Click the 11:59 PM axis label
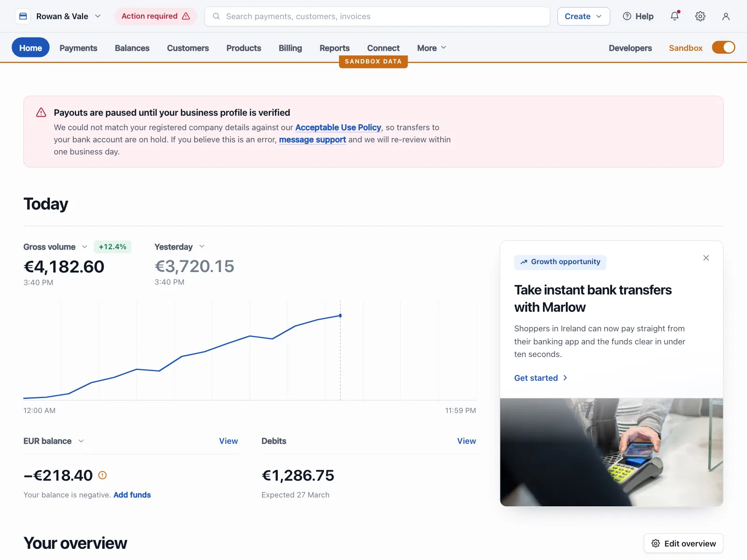The image size is (747, 560). [x=460, y=411]
